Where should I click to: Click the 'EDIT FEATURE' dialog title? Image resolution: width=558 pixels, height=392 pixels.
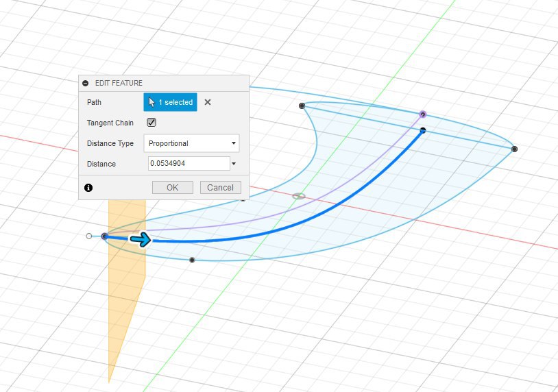coord(119,83)
